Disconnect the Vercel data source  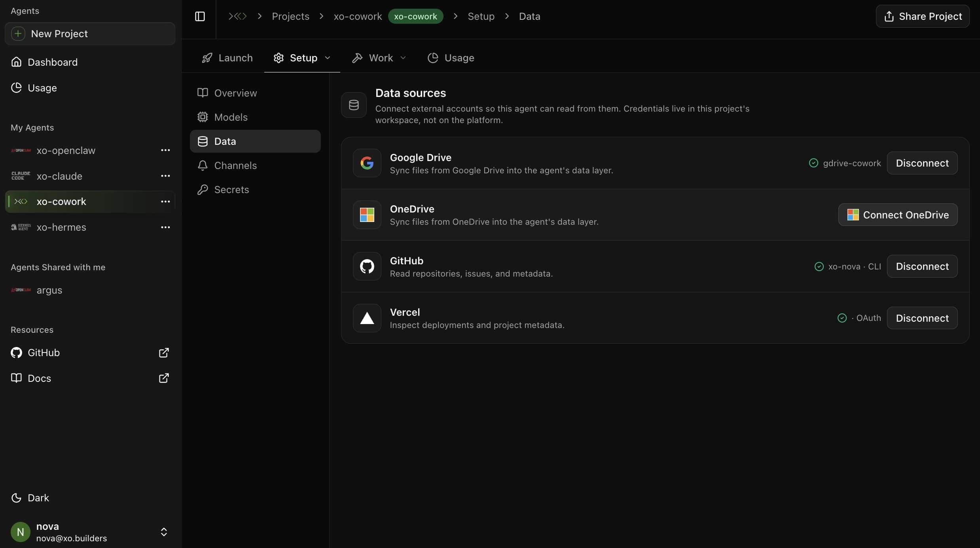tap(922, 318)
